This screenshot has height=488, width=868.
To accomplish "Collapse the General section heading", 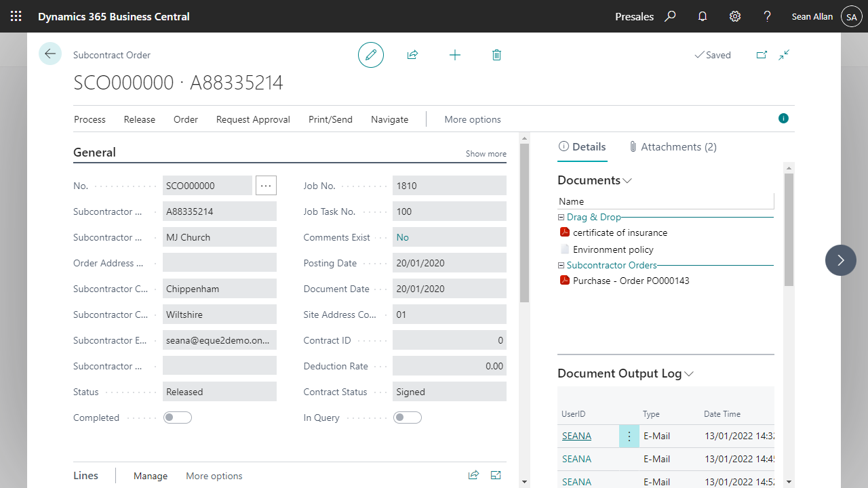I will point(94,152).
